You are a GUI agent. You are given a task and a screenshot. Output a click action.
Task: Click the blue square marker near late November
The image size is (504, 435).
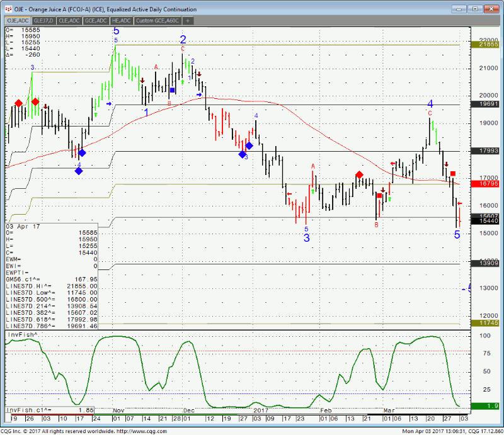pyautogui.click(x=172, y=90)
